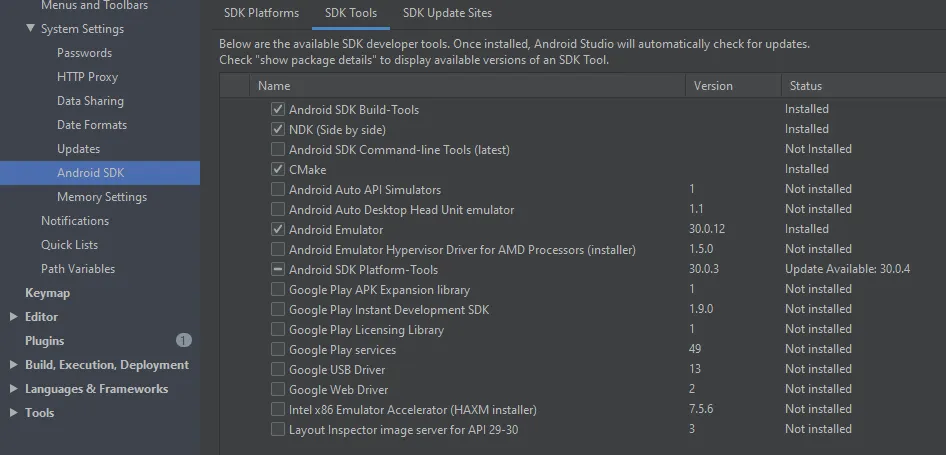Select Google Play services version 49
946x455 pixels.
(x=694, y=349)
